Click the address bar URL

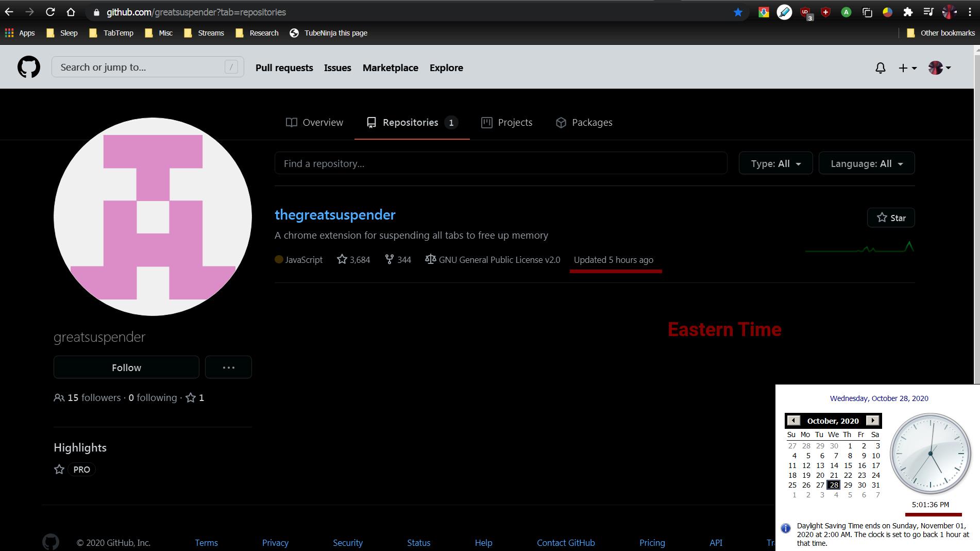(x=196, y=12)
